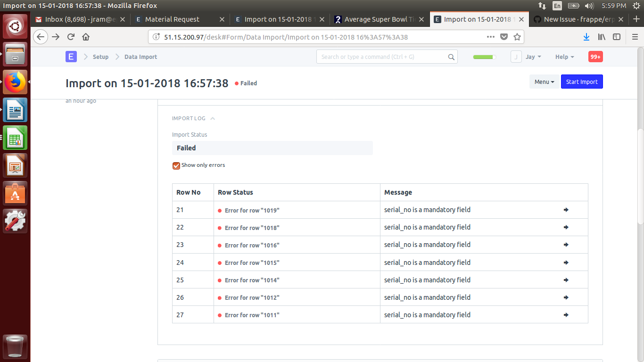The width and height of the screenshot is (644, 362).
Task: Collapse the IMPORT LOG section
Action: [193, 118]
